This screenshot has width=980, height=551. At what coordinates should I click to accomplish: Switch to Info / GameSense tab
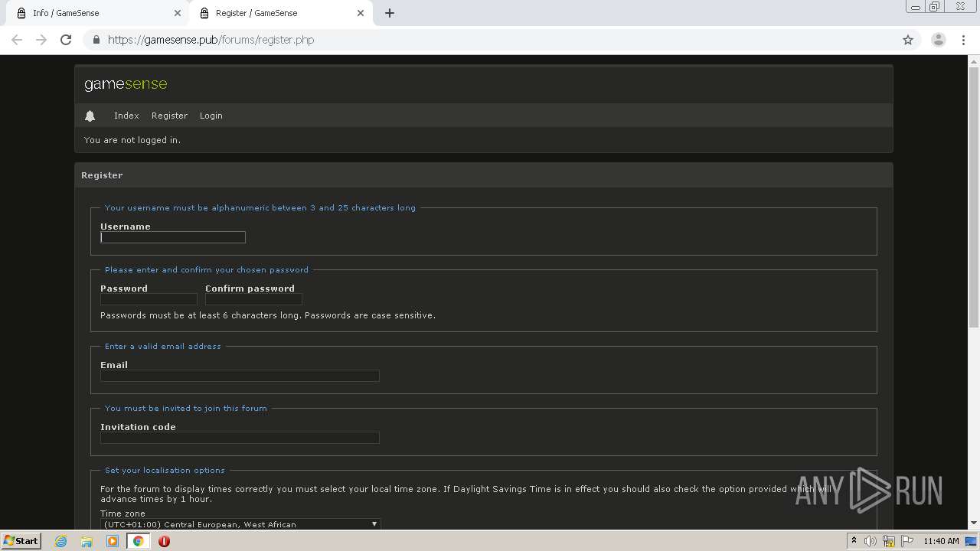(x=97, y=13)
